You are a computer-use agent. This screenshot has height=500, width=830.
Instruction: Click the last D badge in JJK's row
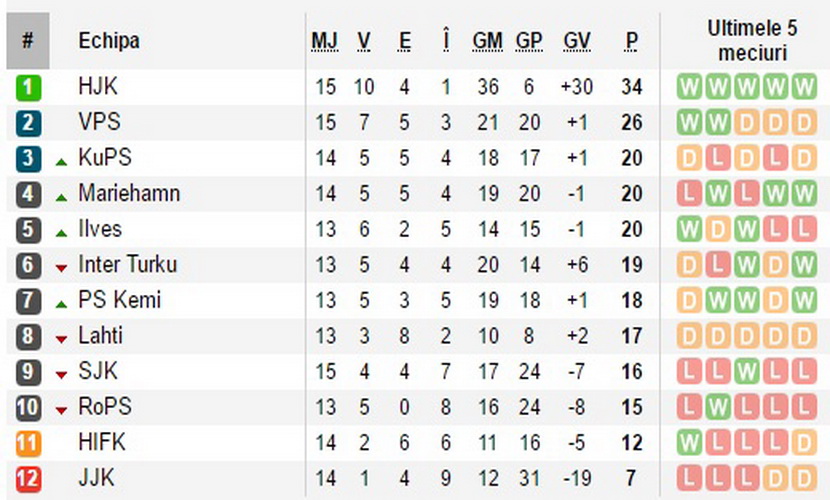(804, 479)
